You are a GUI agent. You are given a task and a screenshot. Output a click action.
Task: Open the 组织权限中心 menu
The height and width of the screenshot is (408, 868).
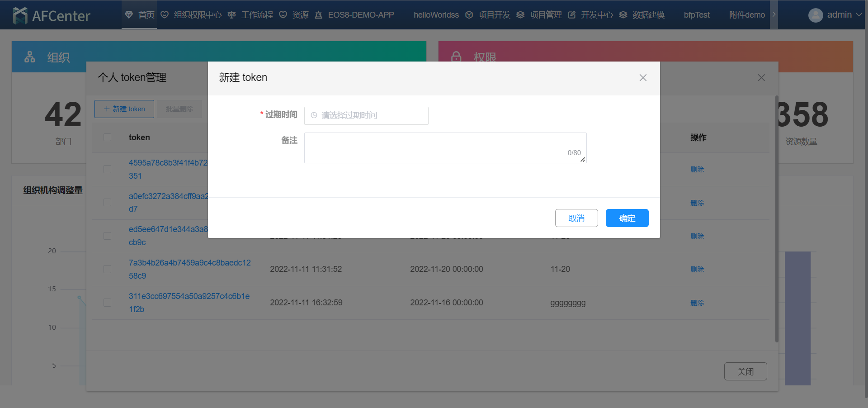click(x=197, y=15)
